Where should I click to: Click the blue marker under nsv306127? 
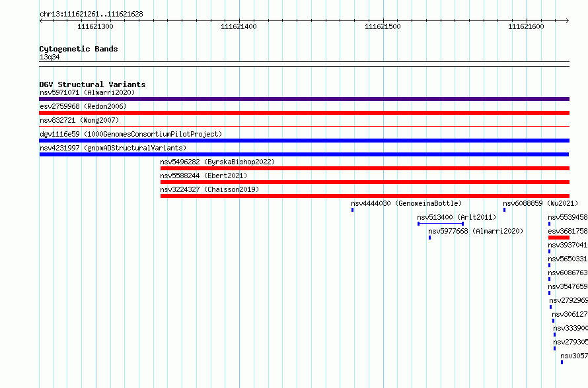(x=554, y=321)
